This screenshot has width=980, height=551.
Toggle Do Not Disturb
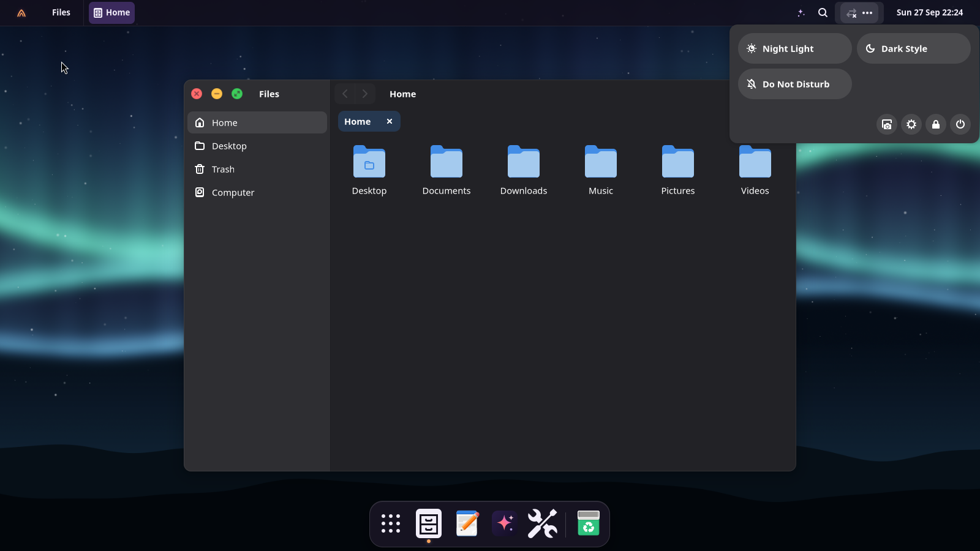click(795, 84)
